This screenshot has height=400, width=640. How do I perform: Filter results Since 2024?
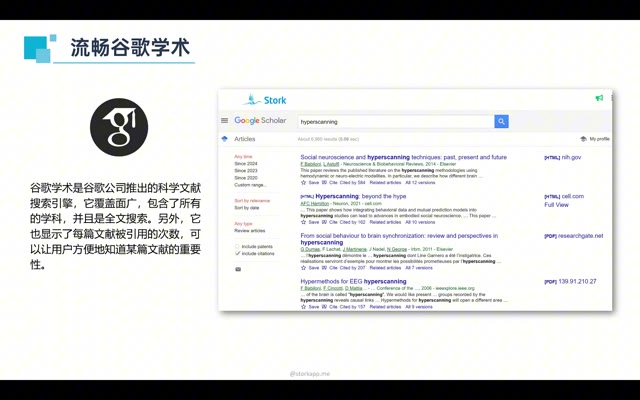coord(246,164)
